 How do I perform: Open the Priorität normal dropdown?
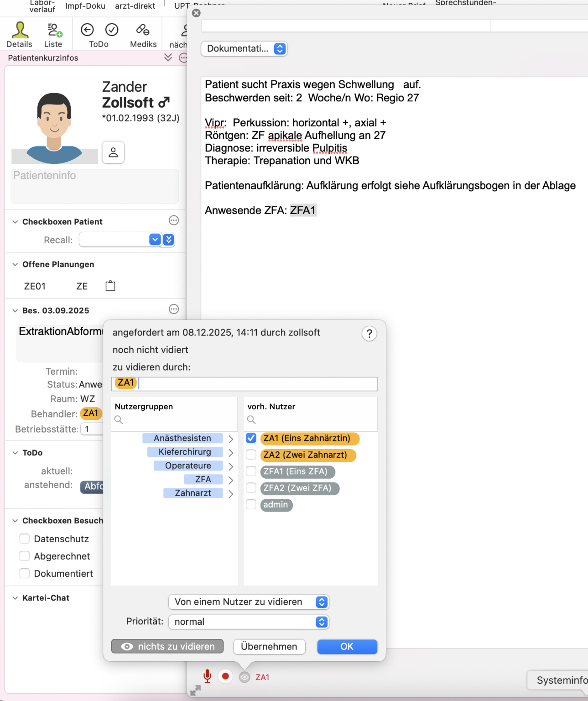(248, 622)
